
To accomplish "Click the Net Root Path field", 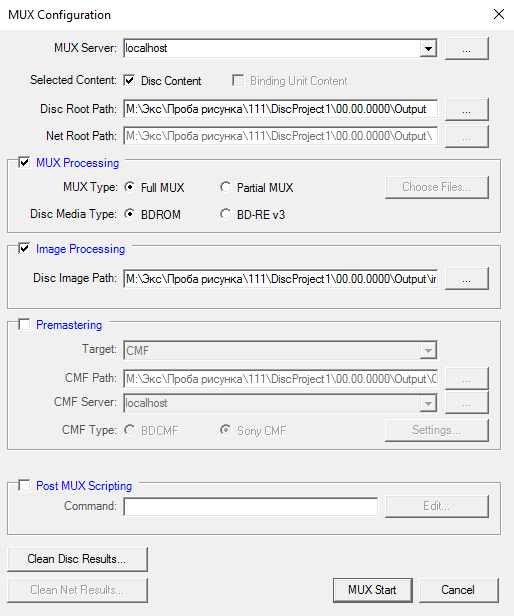I will coord(281,136).
